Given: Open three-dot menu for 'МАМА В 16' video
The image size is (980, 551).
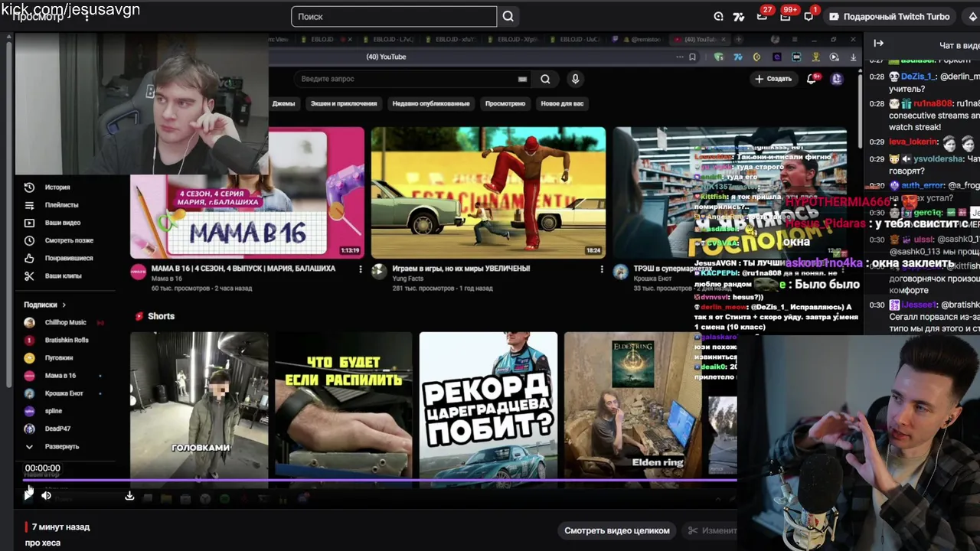Looking at the screenshot, I should (x=361, y=269).
